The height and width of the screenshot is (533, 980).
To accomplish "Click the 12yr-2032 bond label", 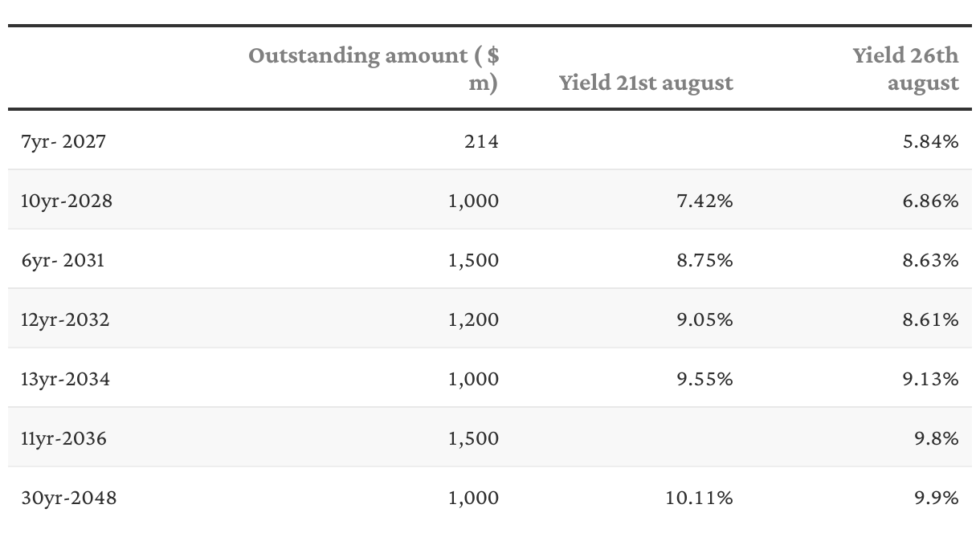I will click(x=65, y=319).
